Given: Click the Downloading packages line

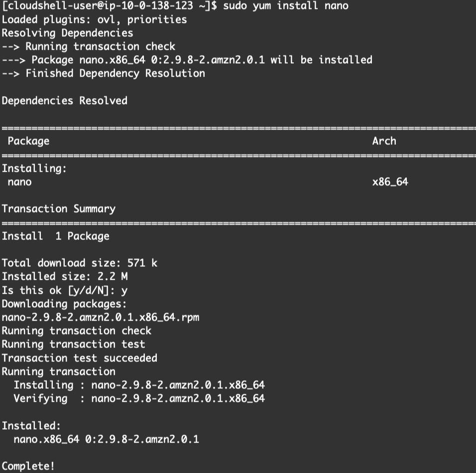Looking at the screenshot, I should [64, 304].
